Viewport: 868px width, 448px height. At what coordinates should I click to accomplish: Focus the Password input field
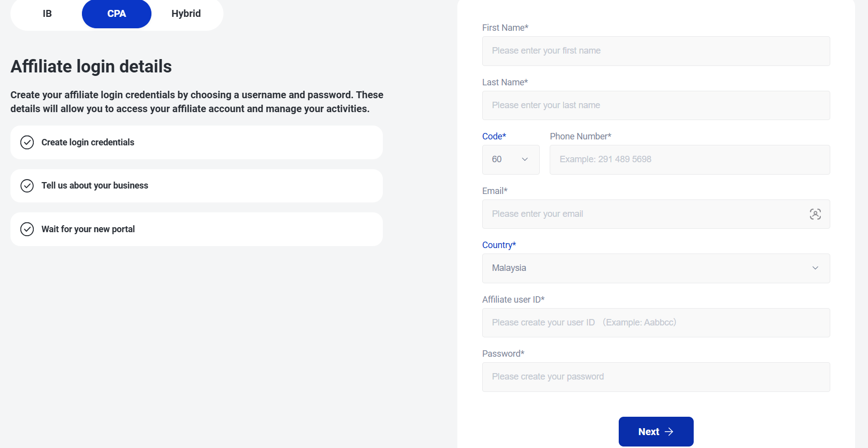(655, 377)
